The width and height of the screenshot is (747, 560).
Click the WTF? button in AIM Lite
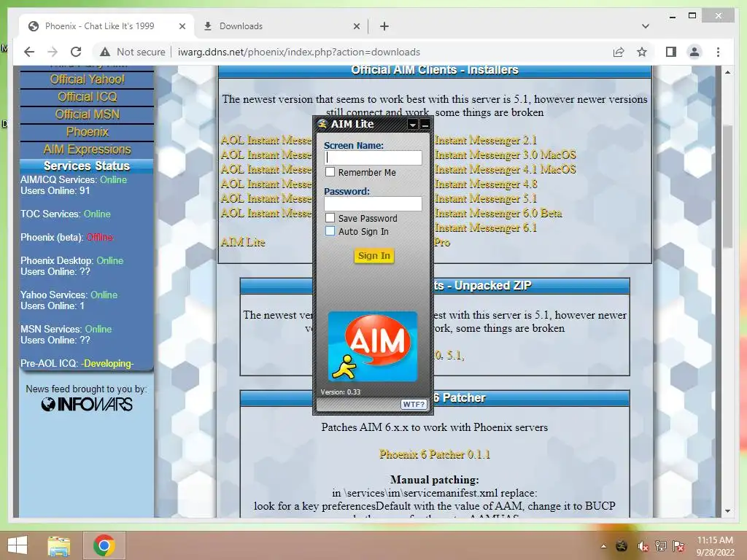point(414,404)
